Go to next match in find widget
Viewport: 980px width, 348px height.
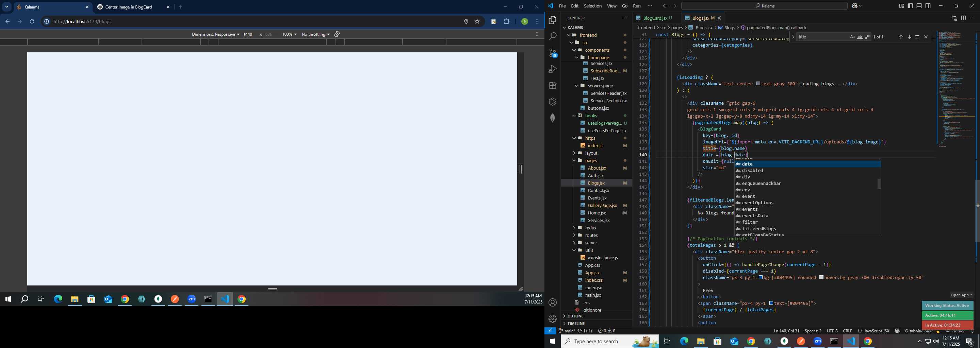909,37
